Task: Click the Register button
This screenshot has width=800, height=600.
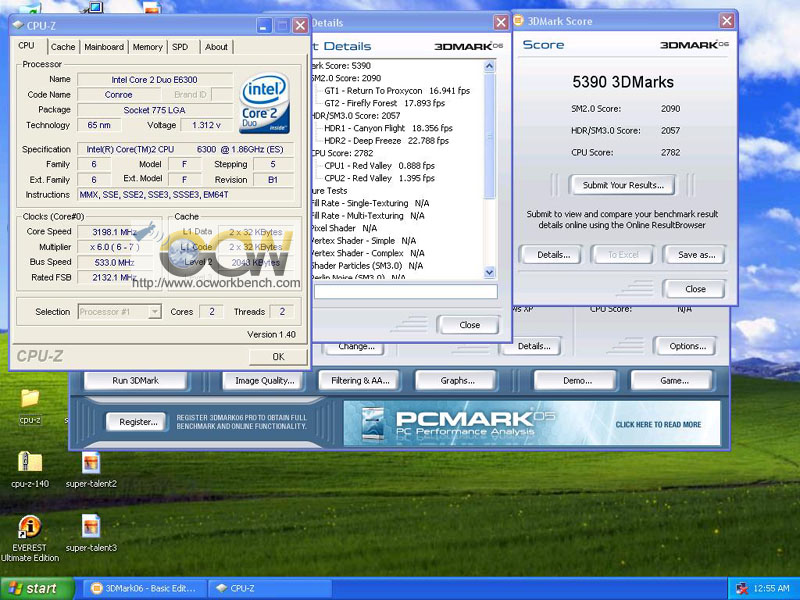Action: pyautogui.click(x=138, y=422)
